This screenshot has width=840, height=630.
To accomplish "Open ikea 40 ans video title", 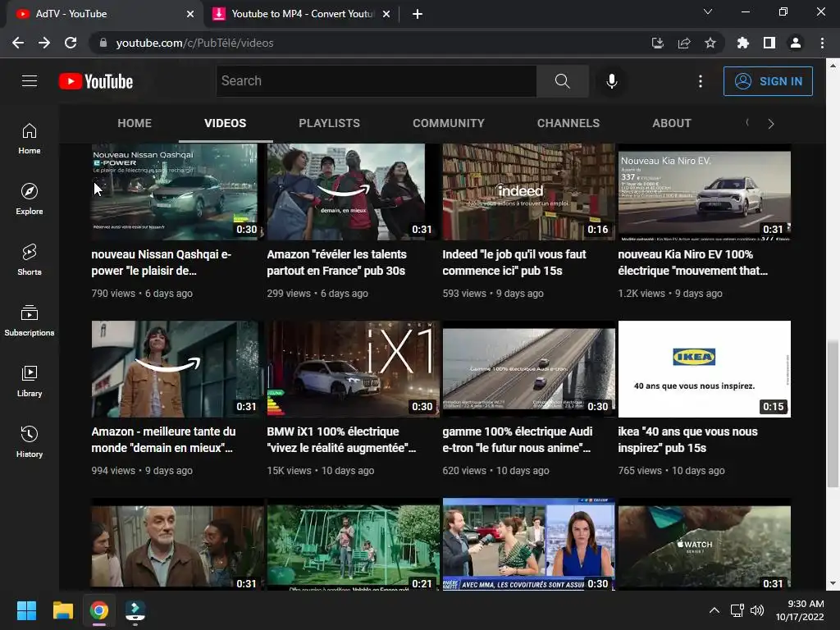I will [688, 440].
